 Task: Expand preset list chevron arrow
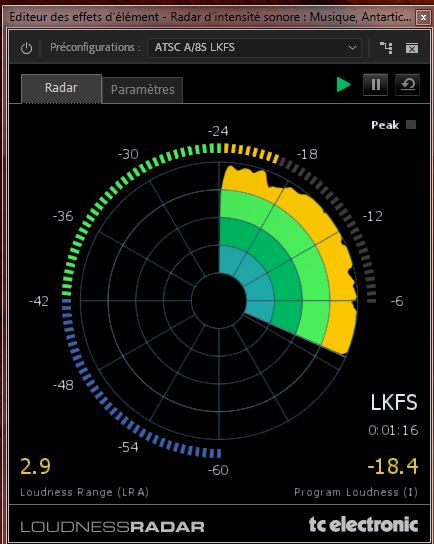click(352, 48)
